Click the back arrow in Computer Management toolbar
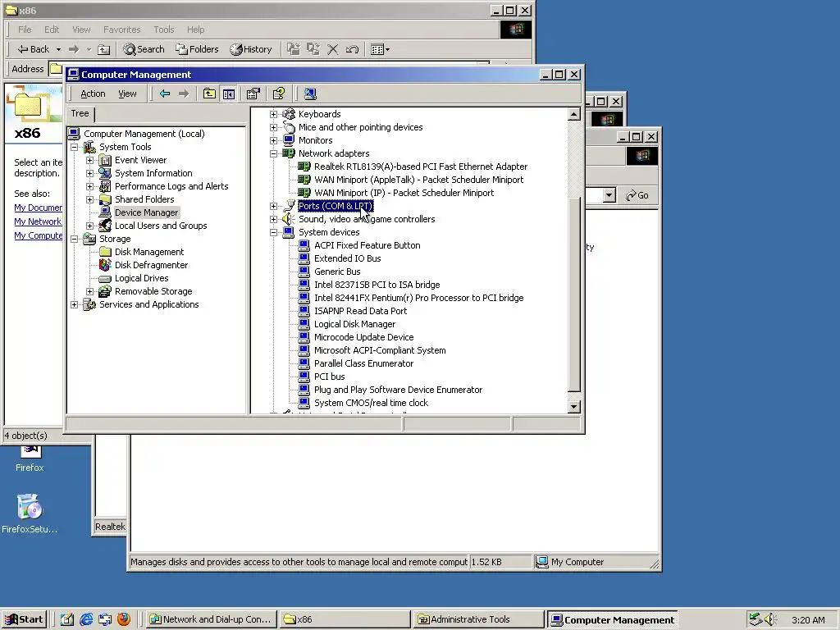The height and width of the screenshot is (630, 840). point(164,94)
